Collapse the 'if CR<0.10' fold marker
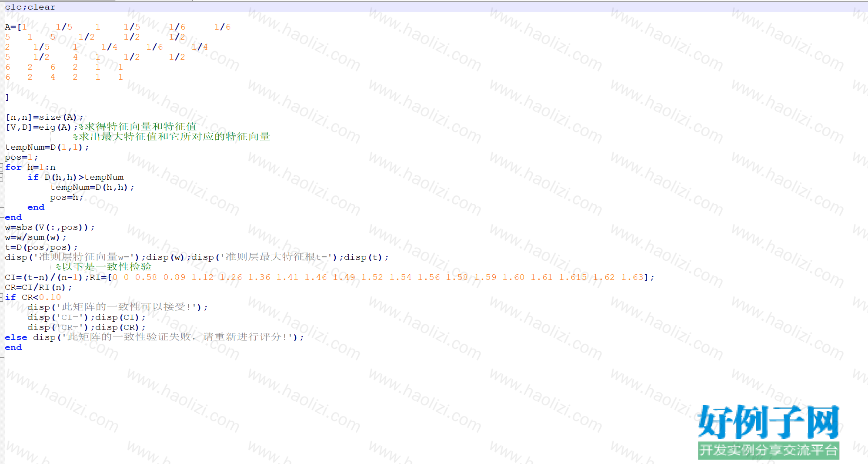The image size is (868, 464). pos(1,297)
